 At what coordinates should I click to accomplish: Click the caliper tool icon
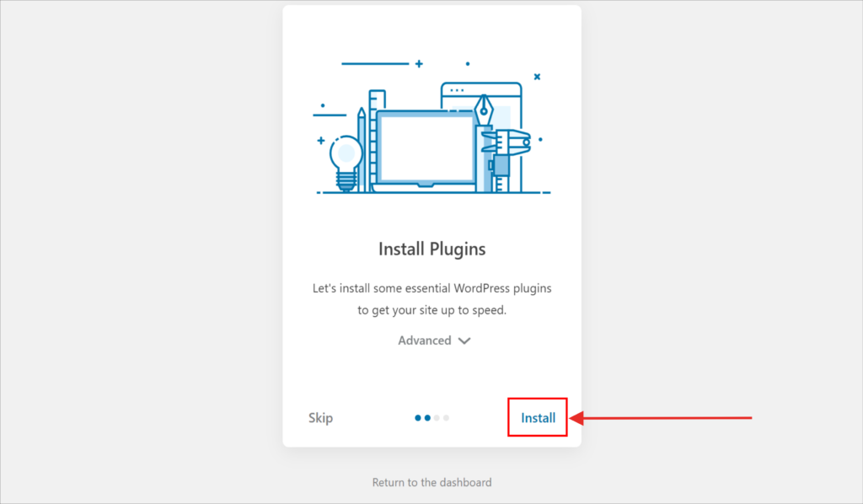(504, 147)
